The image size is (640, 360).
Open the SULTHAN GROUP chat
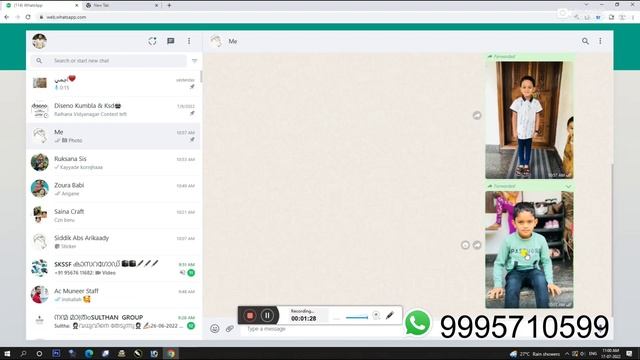tap(113, 321)
